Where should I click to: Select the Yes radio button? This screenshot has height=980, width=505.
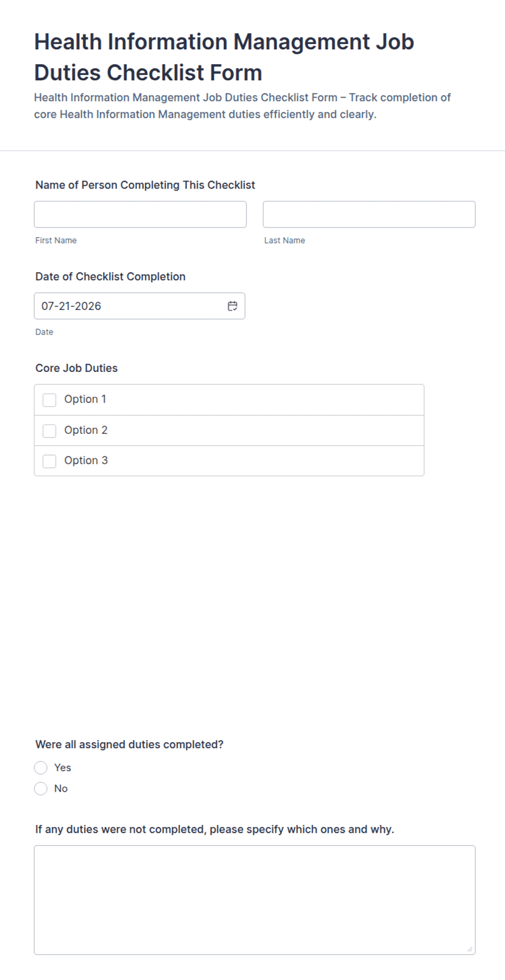tap(41, 768)
